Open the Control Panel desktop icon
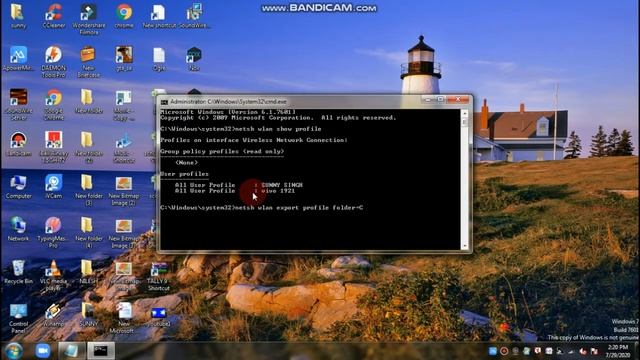640x360 pixels. click(x=18, y=318)
